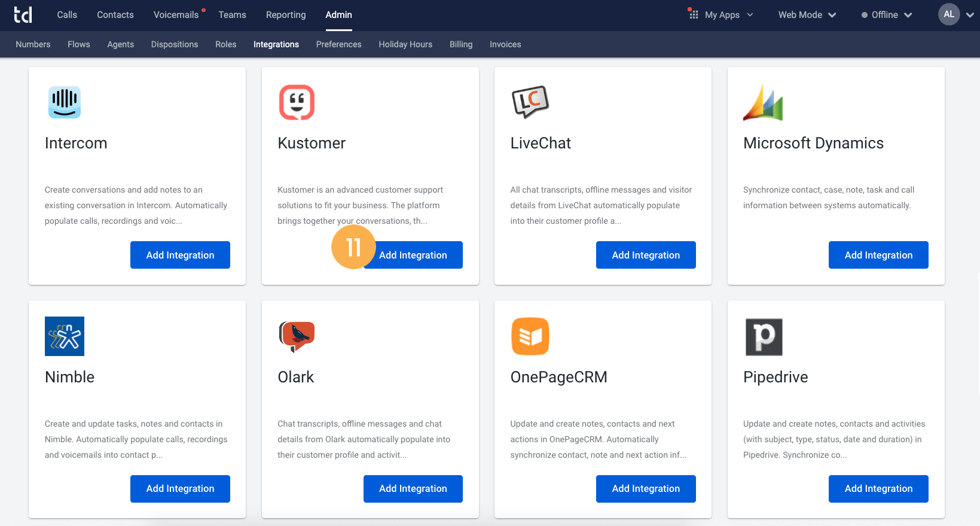980x526 pixels.
Task: Switch to the Reporting tab
Action: pyautogui.click(x=286, y=15)
